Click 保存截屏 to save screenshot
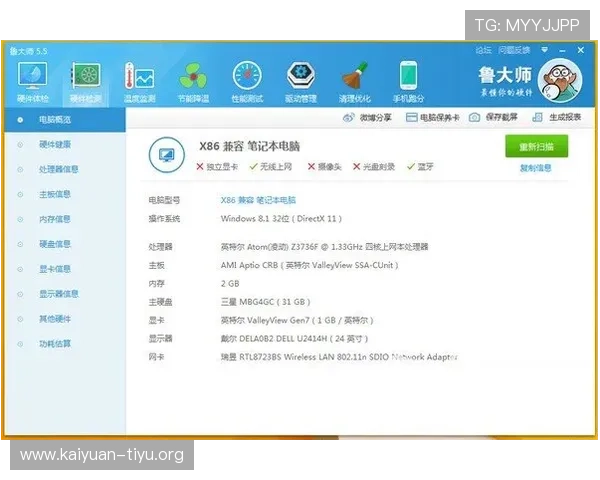600x480 pixels. pyautogui.click(x=494, y=117)
